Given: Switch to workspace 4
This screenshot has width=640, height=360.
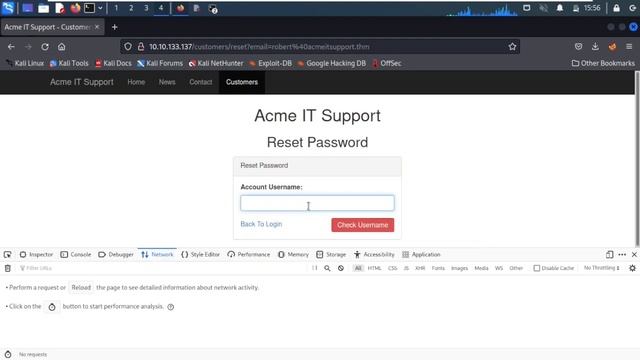Looking at the screenshot, I should point(161,8).
